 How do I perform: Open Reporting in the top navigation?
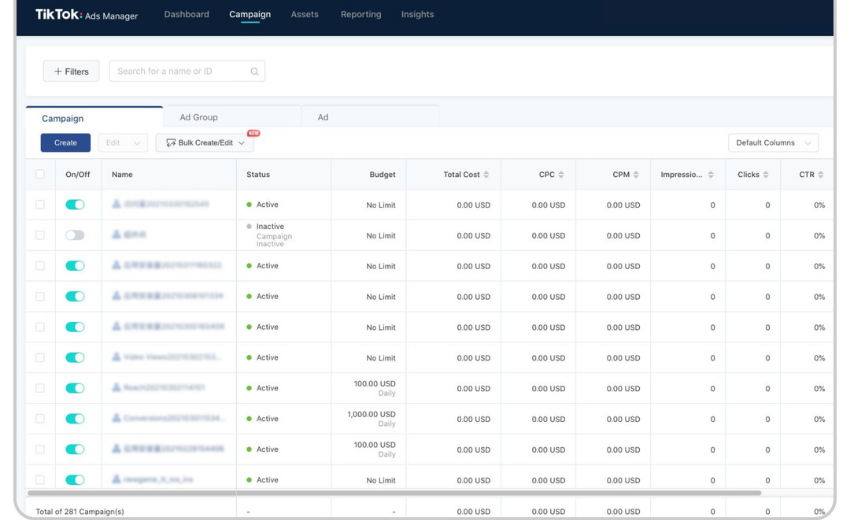pos(360,15)
